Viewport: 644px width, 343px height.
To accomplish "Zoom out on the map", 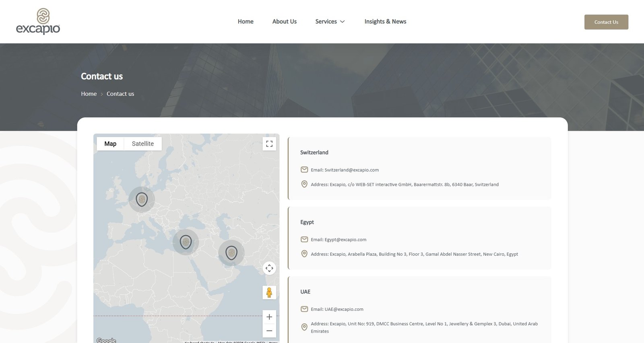I will 269,331.
